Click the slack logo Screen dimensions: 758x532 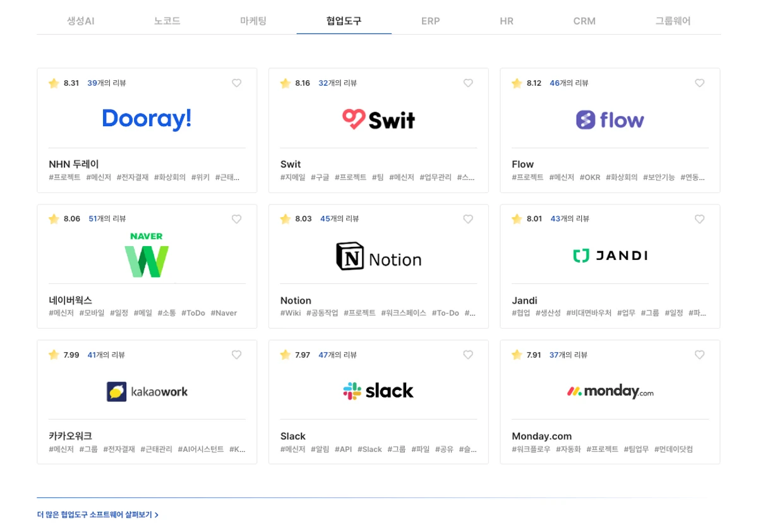pyautogui.click(x=378, y=391)
